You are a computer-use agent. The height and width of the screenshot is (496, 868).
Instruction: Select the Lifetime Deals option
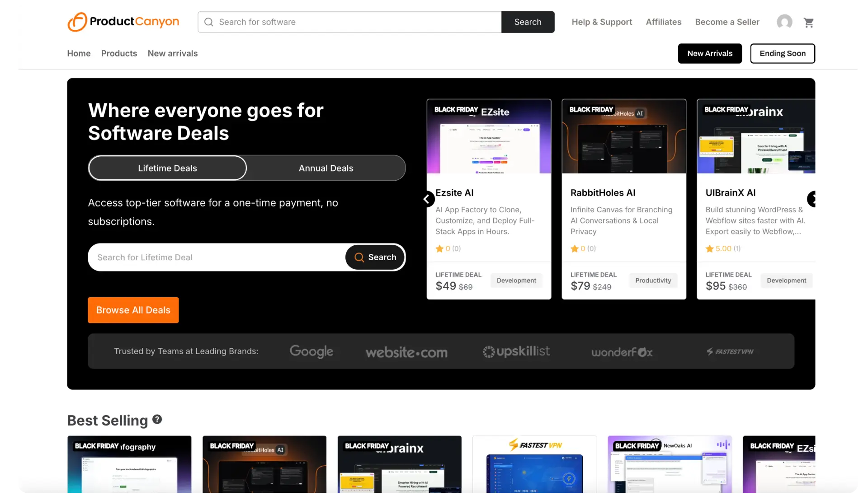click(167, 168)
